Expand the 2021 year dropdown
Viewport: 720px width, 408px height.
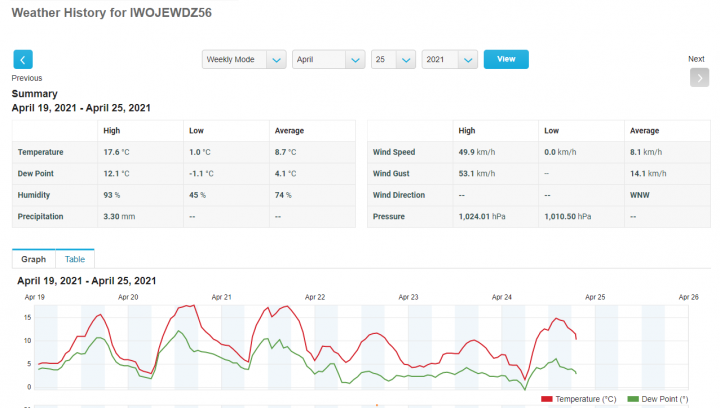[x=449, y=60]
